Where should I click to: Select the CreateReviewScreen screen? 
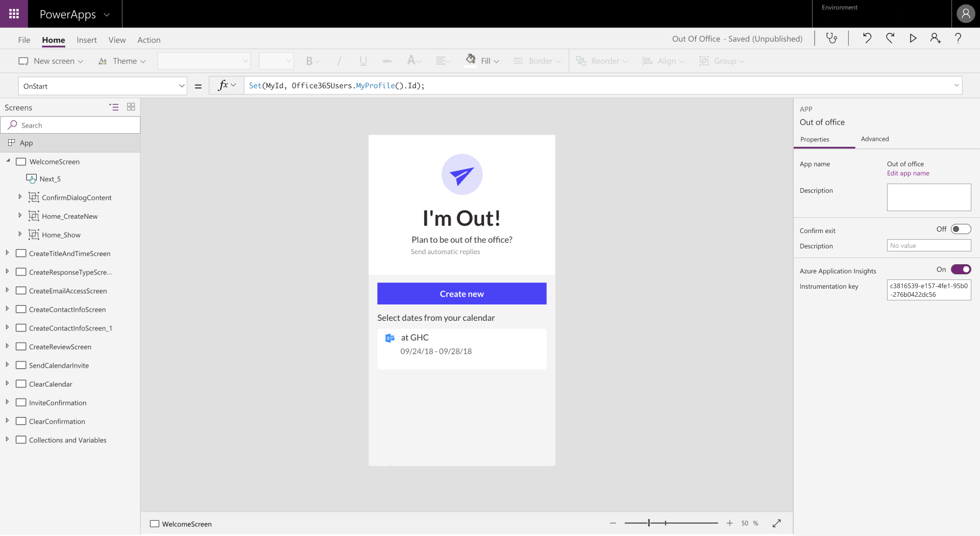tap(60, 347)
